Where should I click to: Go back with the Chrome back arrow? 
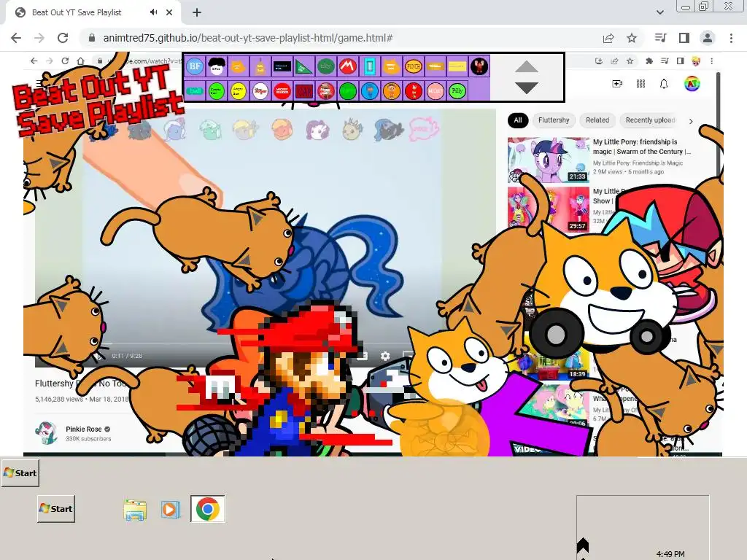[16, 38]
